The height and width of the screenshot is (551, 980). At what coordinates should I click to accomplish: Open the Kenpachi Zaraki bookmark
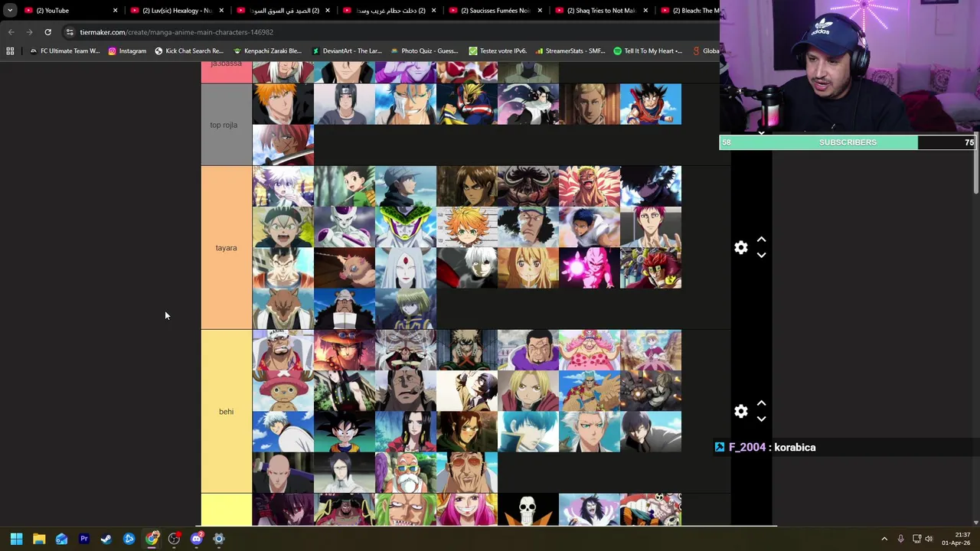[267, 51]
